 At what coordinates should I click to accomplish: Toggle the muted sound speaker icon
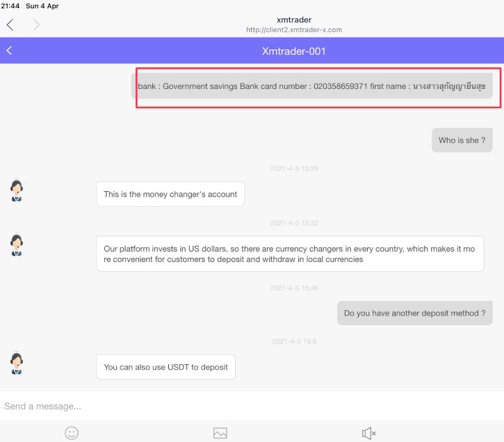368,434
